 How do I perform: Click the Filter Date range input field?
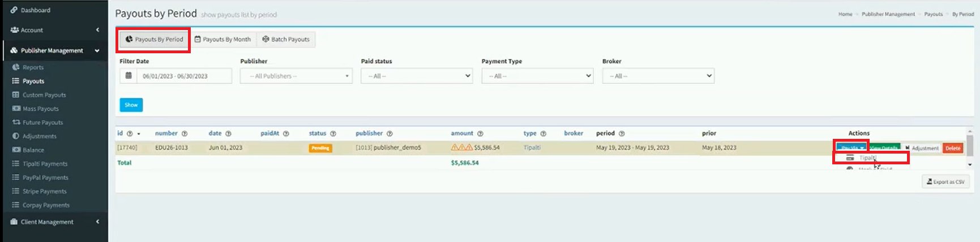183,76
